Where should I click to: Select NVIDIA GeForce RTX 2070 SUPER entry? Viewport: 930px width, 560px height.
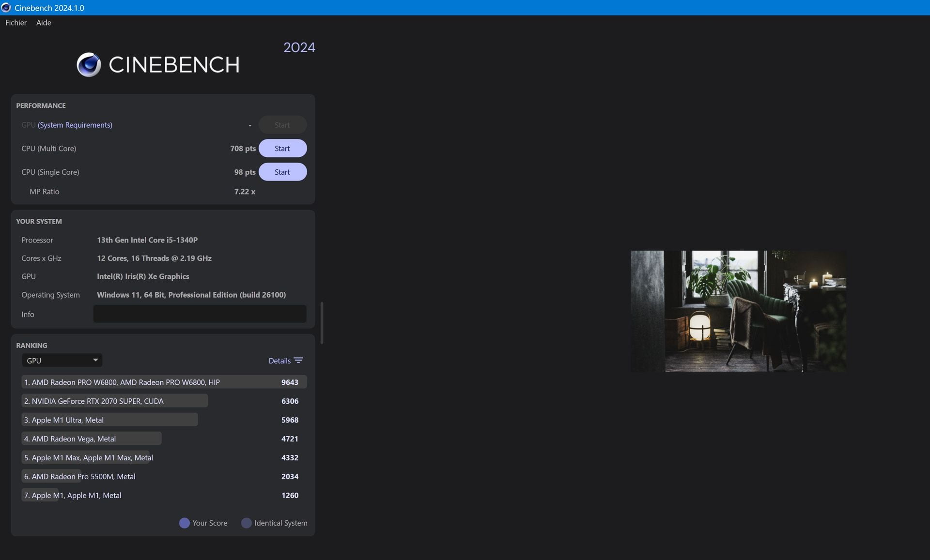click(164, 401)
